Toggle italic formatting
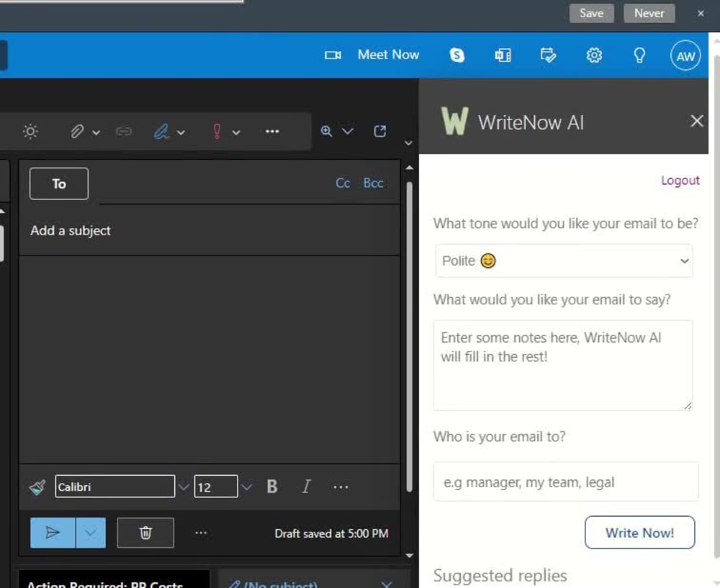Image resolution: width=720 pixels, height=588 pixels. (x=305, y=487)
